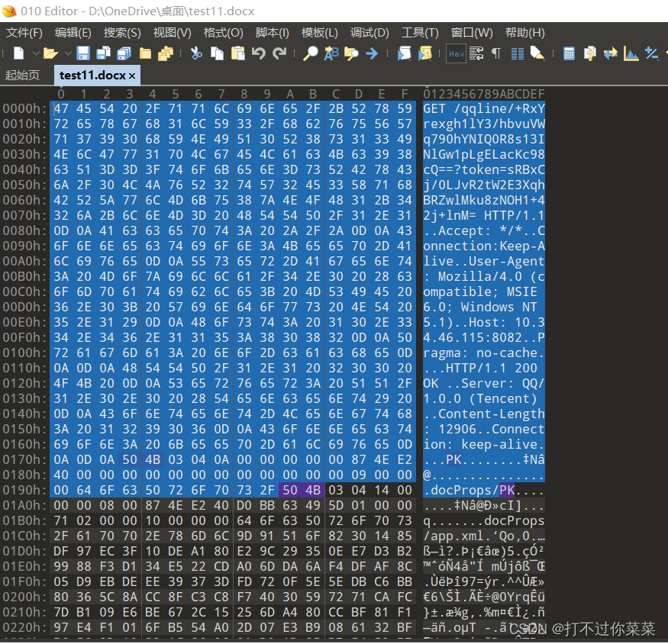Open the 调试(D) menu
Viewport: 668px width, 644px height.
pos(369,33)
